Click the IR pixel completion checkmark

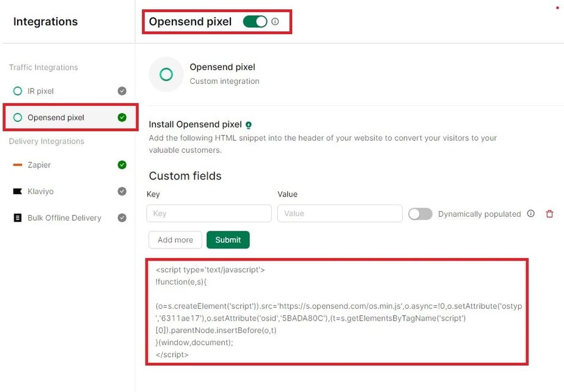coord(122,90)
